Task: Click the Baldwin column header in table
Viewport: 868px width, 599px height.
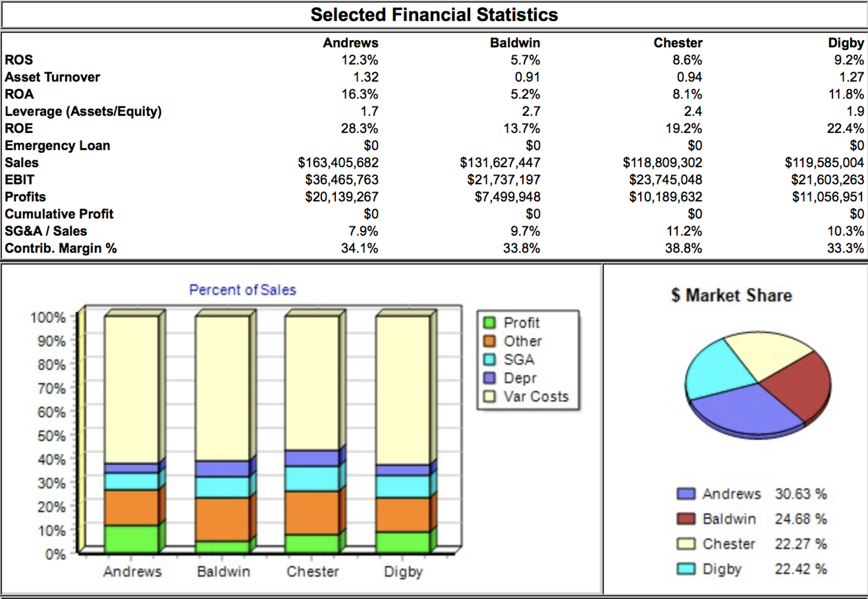Action: tap(515, 43)
